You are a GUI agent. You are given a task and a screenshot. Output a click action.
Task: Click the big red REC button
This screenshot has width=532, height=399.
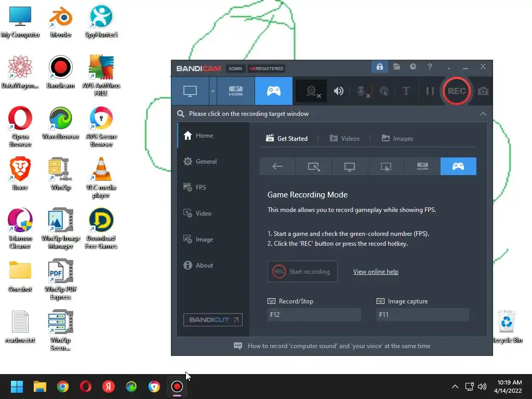click(456, 91)
